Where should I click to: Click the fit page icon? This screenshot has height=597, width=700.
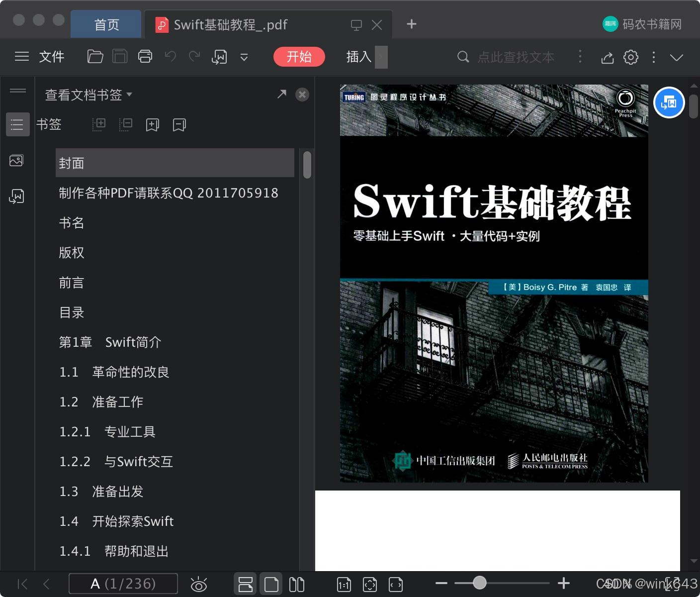coord(370,585)
